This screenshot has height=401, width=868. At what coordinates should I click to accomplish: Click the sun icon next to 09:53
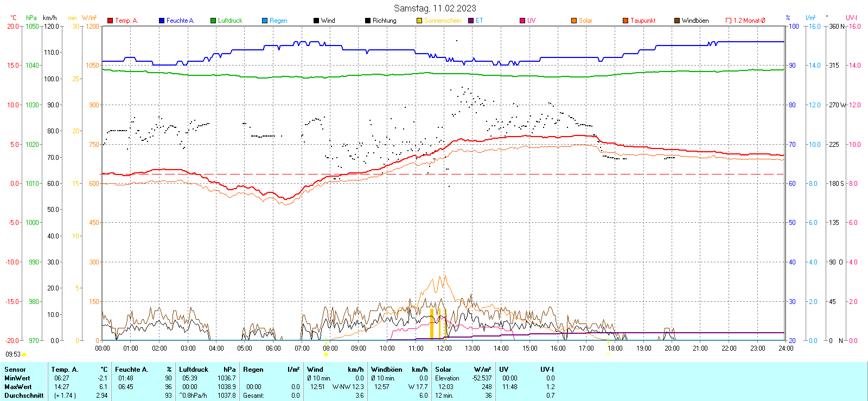[x=24, y=354]
